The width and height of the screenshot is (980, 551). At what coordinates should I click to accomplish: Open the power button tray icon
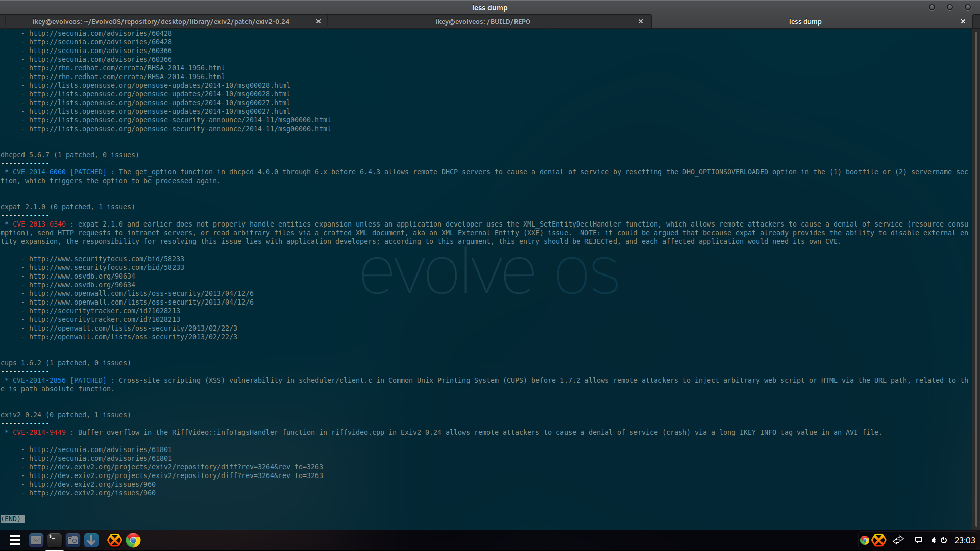944,540
